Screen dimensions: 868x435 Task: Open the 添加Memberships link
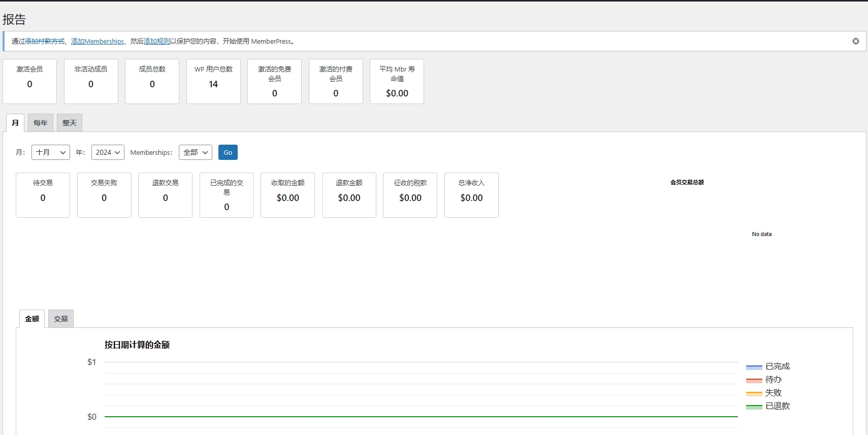[x=98, y=42]
